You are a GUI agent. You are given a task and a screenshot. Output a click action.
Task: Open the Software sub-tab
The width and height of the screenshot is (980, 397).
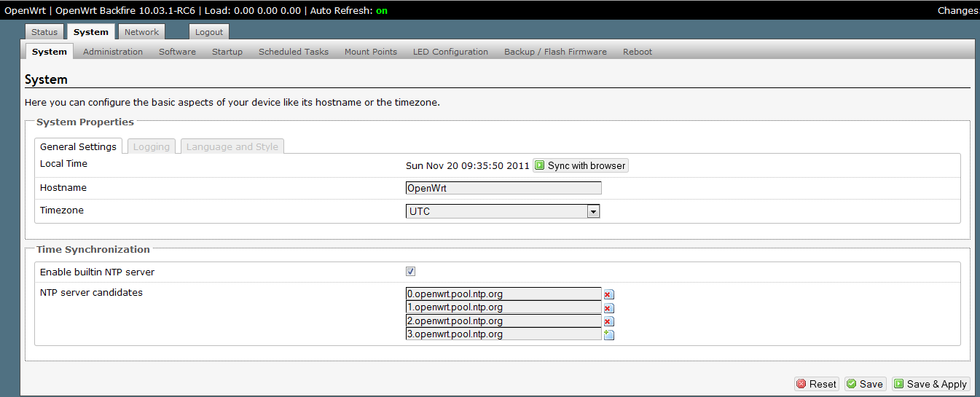(x=177, y=52)
